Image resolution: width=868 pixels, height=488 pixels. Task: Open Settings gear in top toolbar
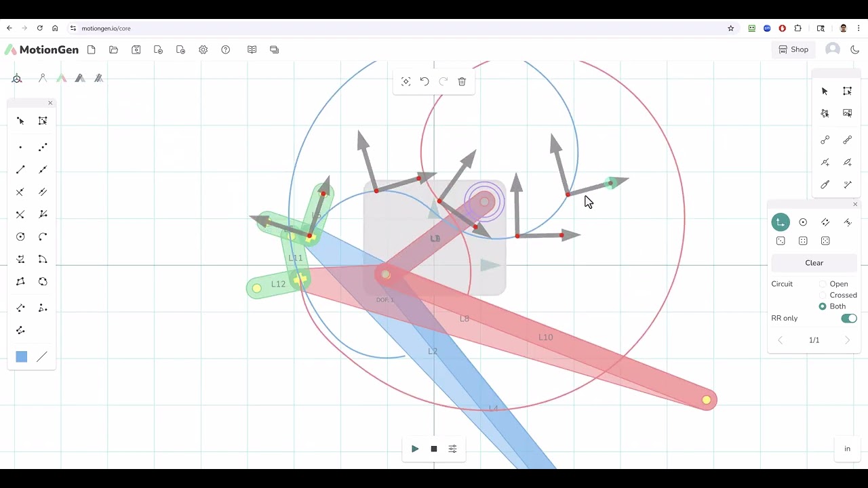click(x=203, y=49)
